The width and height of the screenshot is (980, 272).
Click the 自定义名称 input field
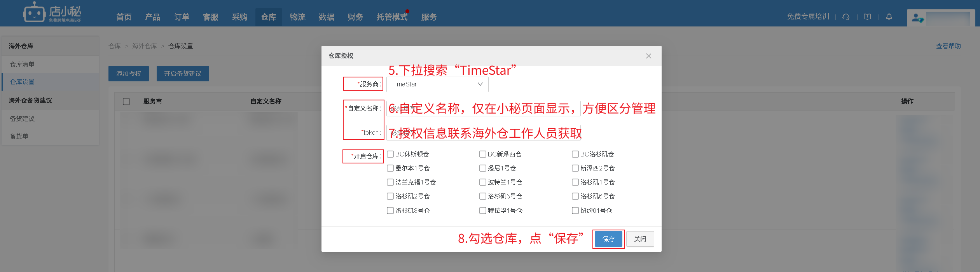(x=483, y=109)
